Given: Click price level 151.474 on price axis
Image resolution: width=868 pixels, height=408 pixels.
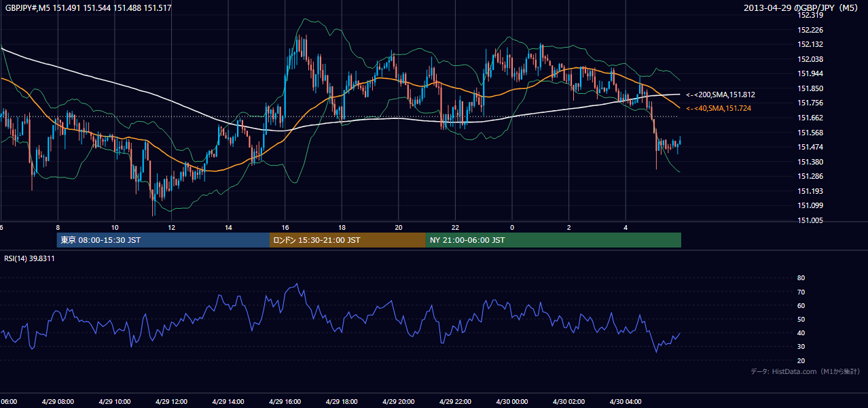Looking at the screenshot, I should click(x=810, y=147).
